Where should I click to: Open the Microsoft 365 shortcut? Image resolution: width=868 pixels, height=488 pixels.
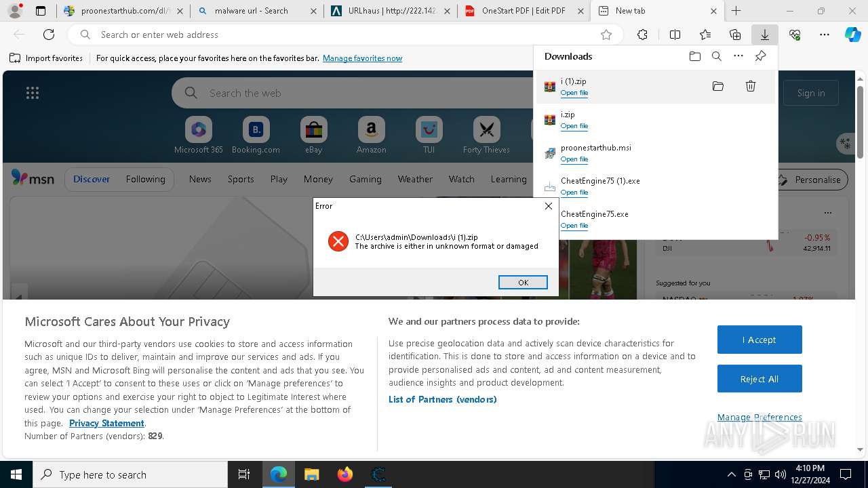[198, 136]
